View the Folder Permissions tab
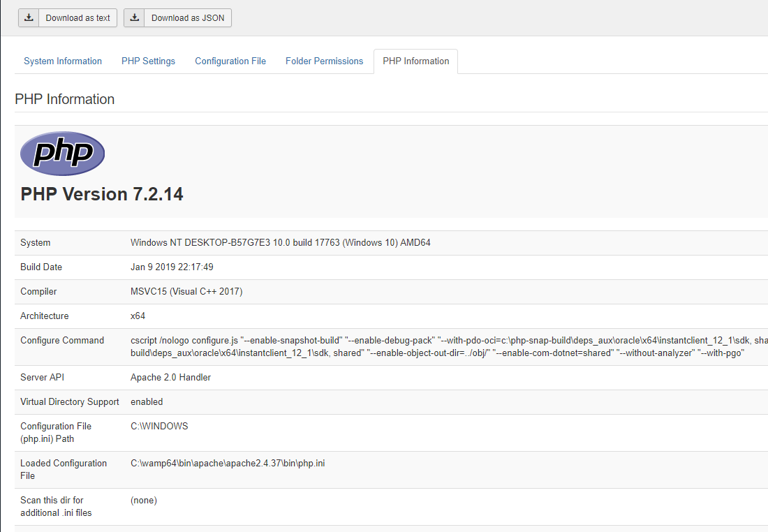Viewport: 768px width, 532px height. (324, 61)
